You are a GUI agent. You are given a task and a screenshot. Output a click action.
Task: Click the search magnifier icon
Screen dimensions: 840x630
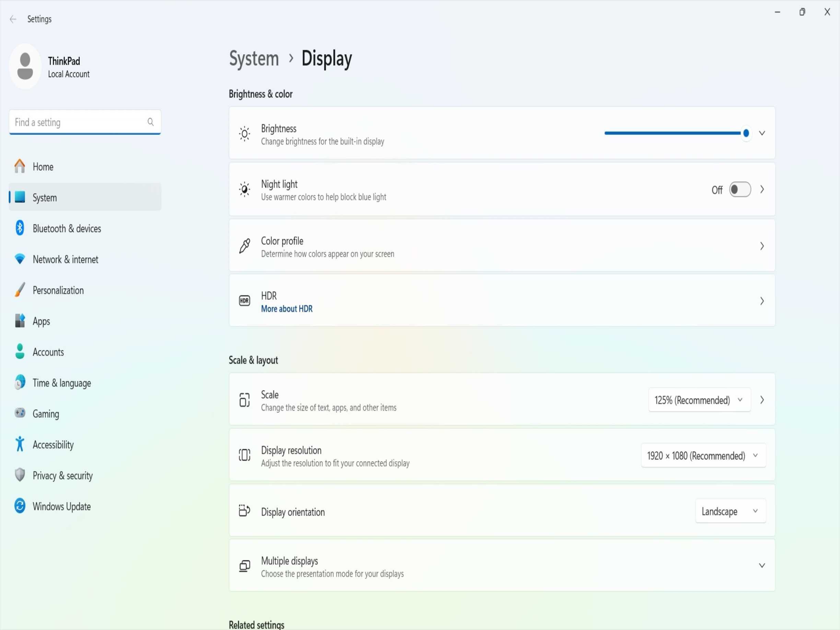coord(150,122)
